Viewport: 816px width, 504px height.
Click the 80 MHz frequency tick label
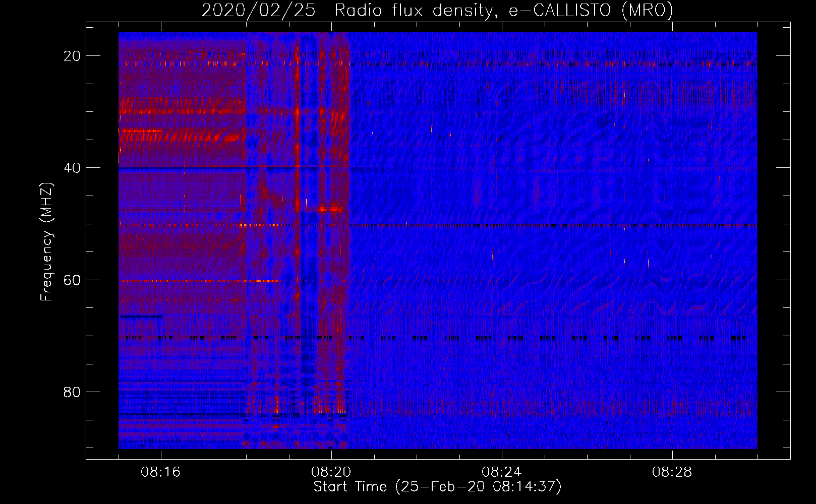[x=72, y=392]
